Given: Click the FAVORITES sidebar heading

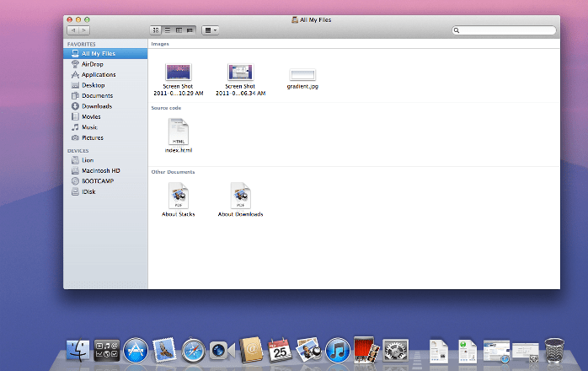Looking at the screenshot, I should [82, 45].
